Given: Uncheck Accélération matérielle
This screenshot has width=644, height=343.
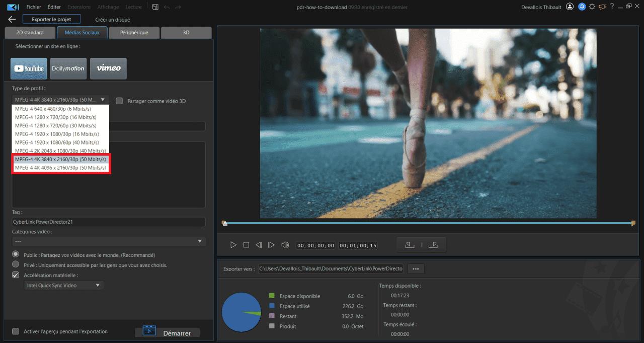Looking at the screenshot, I should coord(16,275).
